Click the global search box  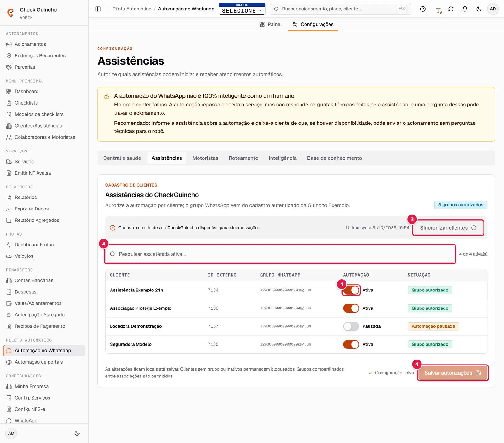pos(341,9)
